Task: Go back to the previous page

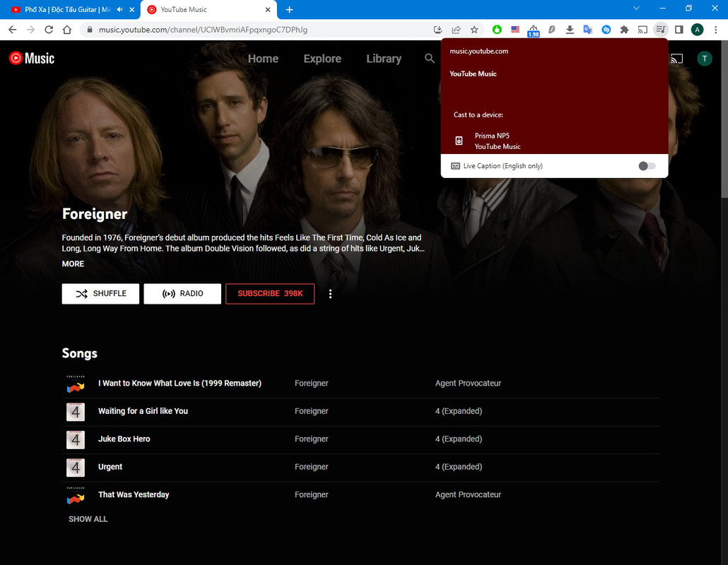Action: pyautogui.click(x=13, y=30)
